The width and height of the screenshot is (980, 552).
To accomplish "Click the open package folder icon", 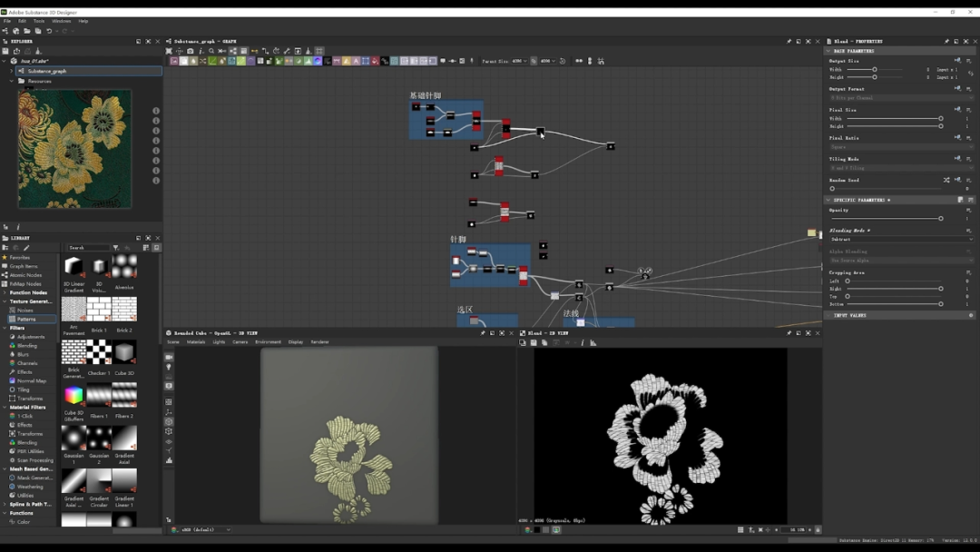I will [27, 31].
